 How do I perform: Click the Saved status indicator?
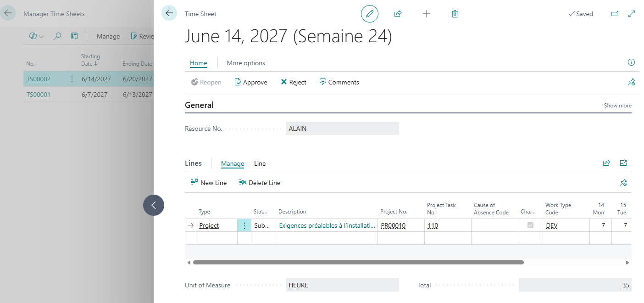pyautogui.click(x=580, y=14)
